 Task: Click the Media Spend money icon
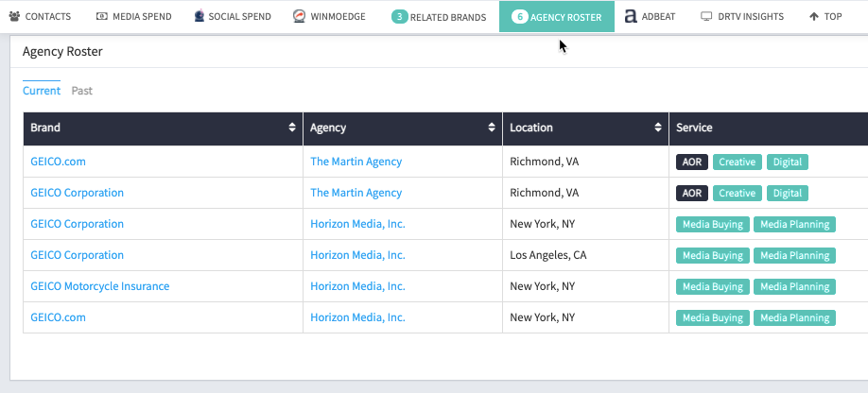(102, 16)
